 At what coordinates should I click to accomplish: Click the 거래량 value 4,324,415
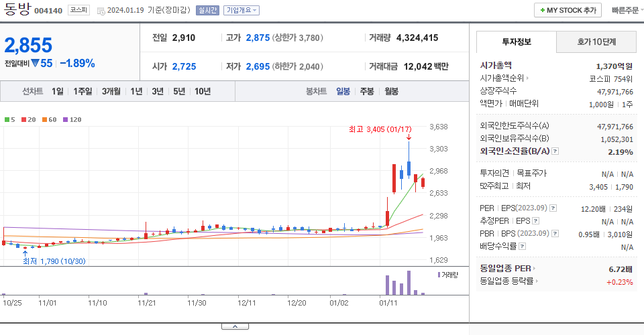pos(417,38)
